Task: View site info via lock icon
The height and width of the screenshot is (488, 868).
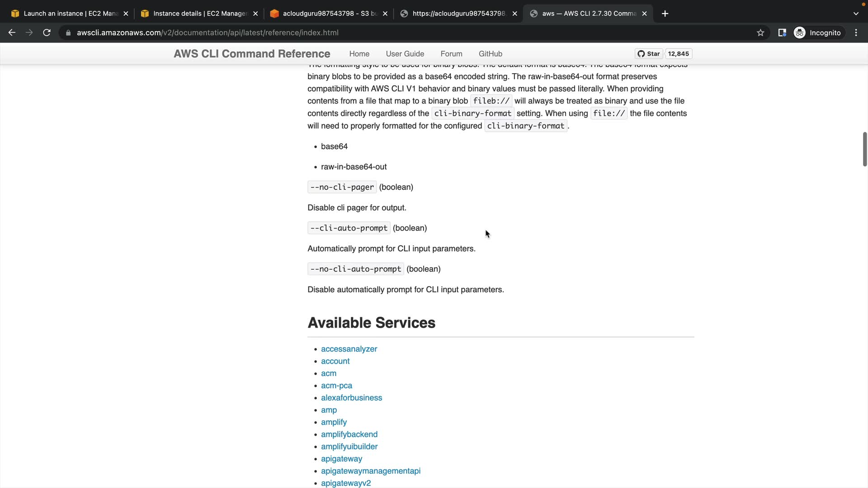Action: pos(68,33)
